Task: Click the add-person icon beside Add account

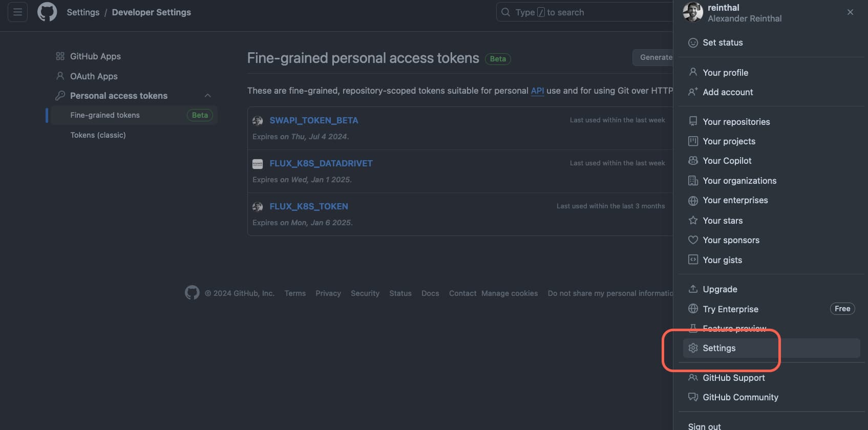Action: pyautogui.click(x=693, y=92)
